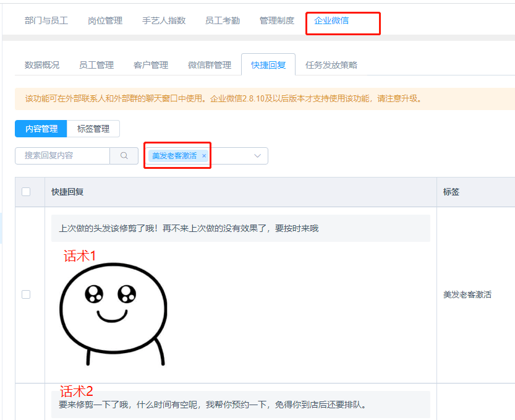515x420 pixels.
Task: Check the select-all checkbox in table header
Action: (26, 192)
